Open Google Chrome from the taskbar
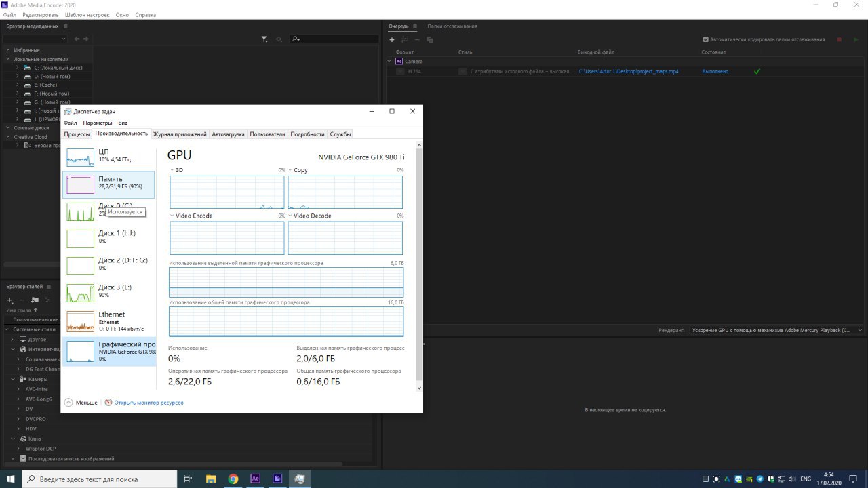Viewport: 868px width, 488px height. click(x=233, y=479)
